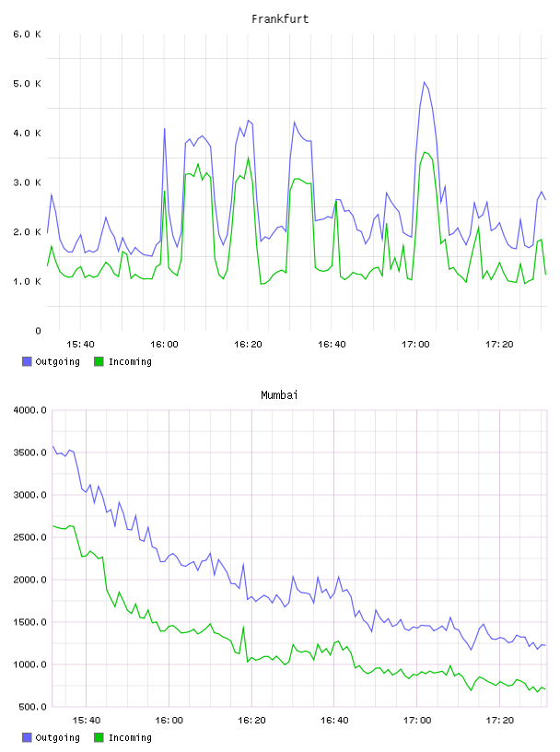Click the 3500.0 axis label in Mumbai chart
This screenshot has height=752, width=560.
(30, 452)
